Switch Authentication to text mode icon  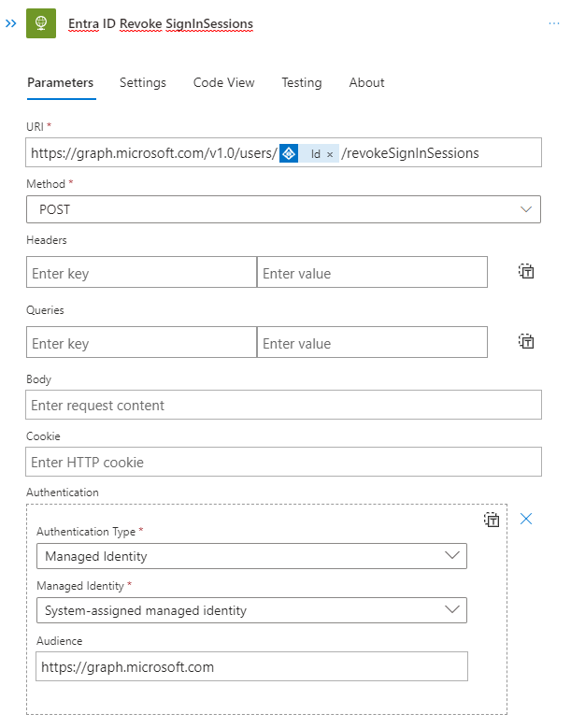[492, 520]
